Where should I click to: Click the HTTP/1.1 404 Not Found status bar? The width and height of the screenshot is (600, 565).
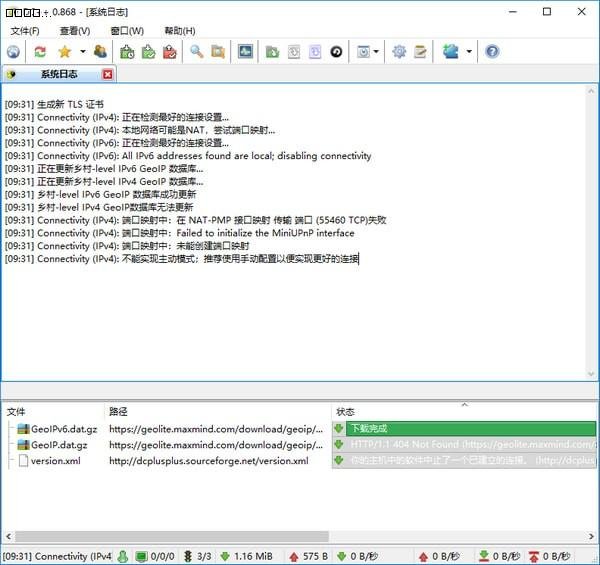(x=471, y=445)
